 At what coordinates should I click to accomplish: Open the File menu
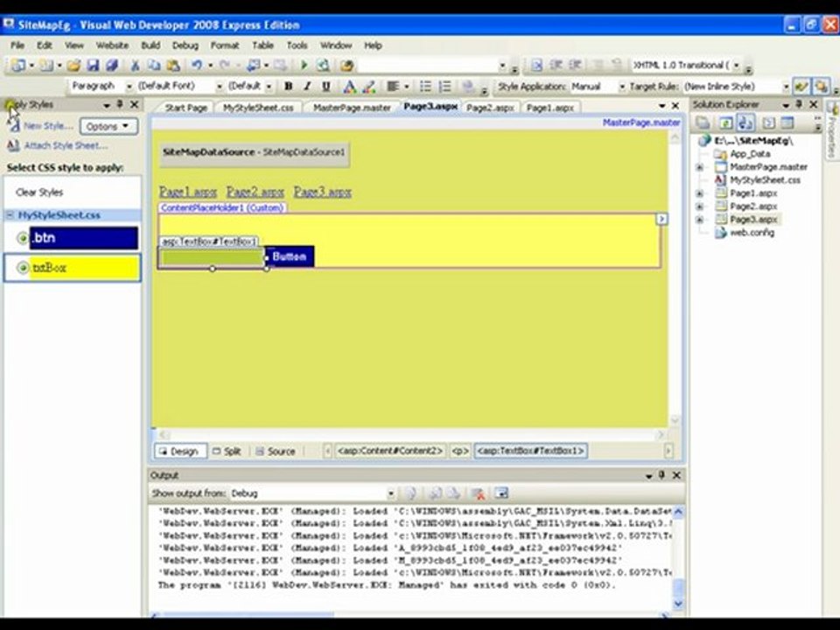(x=17, y=45)
